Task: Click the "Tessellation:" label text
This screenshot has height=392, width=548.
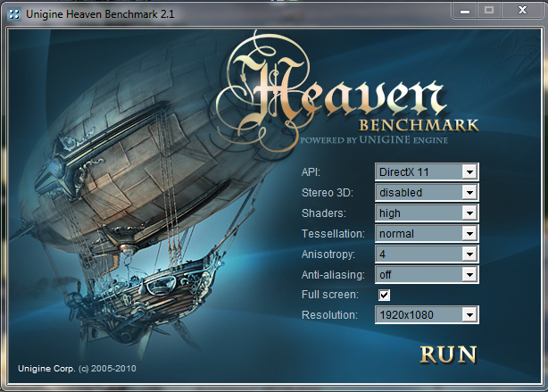Action: (x=333, y=233)
